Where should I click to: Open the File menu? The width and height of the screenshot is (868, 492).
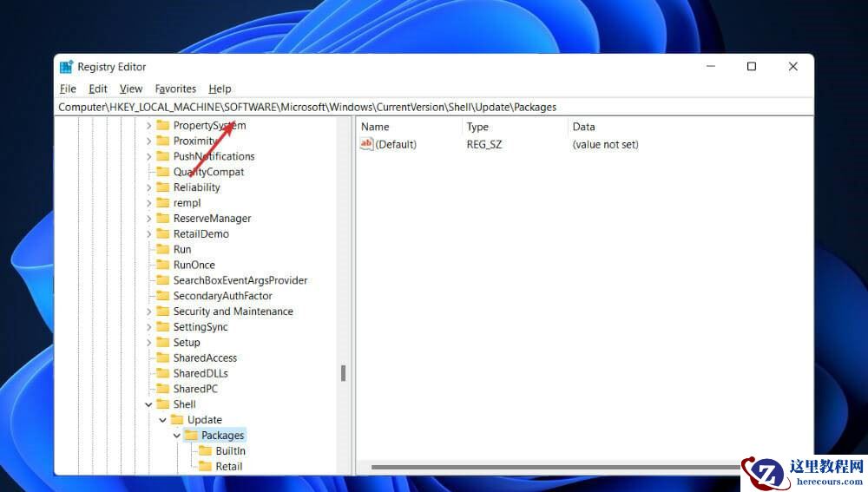pyautogui.click(x=68, y=89)
